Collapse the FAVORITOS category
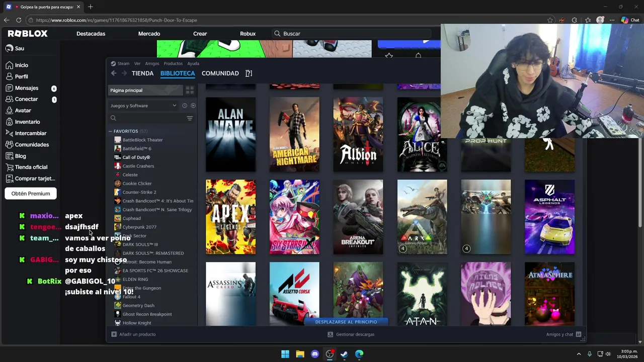The height and width of the screenshot is (362, 644). click(110, 131)
